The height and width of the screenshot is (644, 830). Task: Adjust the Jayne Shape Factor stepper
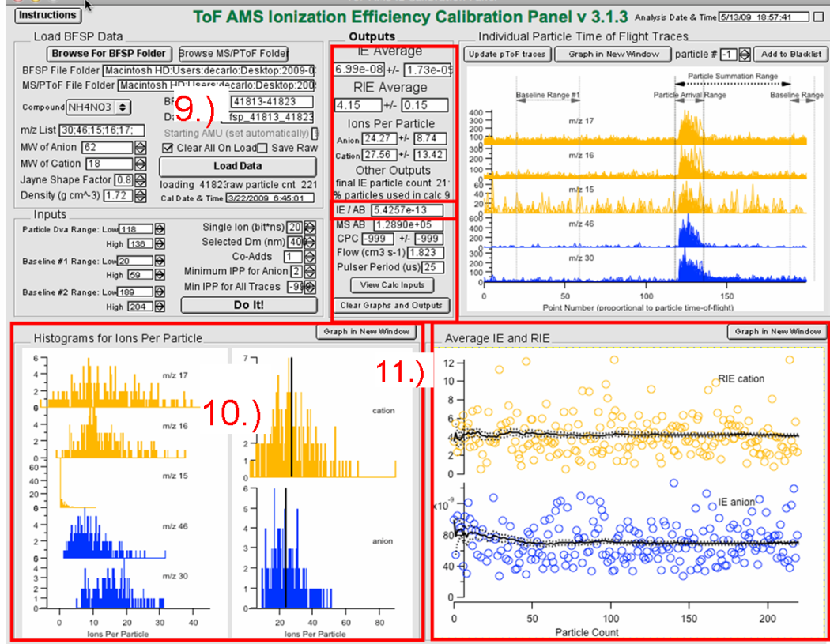pyautogui.click(x=140, y=179)
